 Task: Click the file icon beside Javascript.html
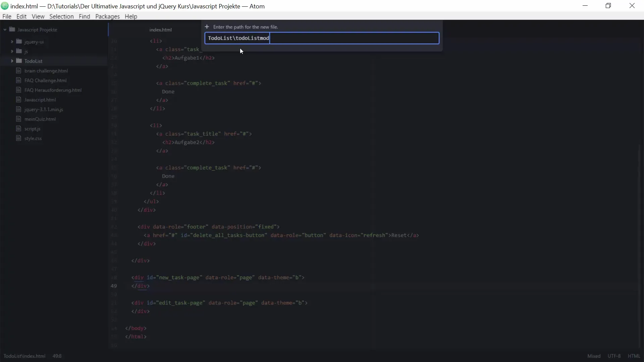[x=19, y=100]
